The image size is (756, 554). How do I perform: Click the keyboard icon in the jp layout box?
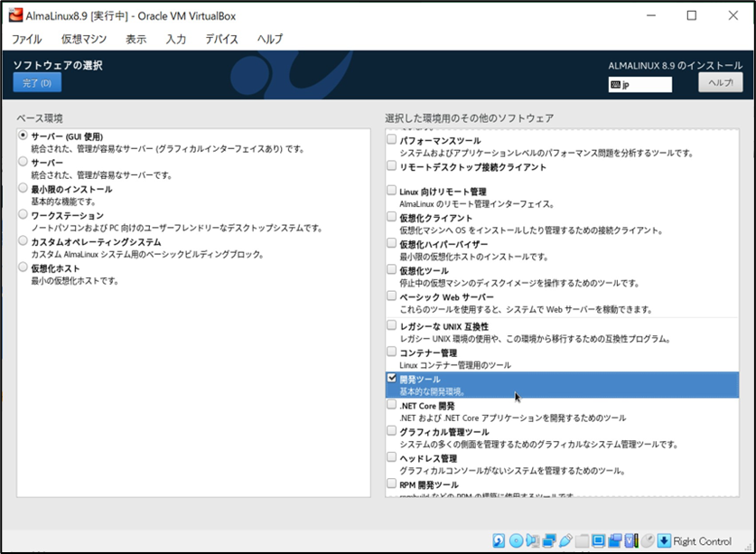615,85
